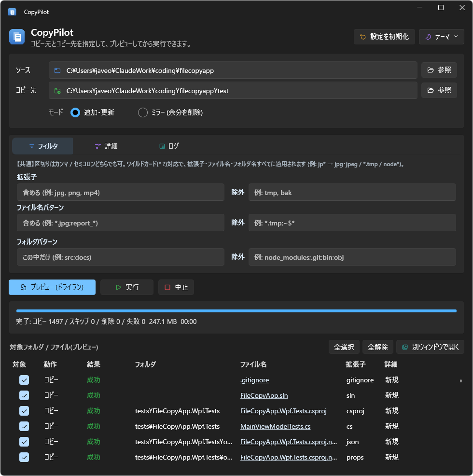This screenshot has width=473, height=476.
Task: Click the 結果 column header
Action: [x=94, y=364]
